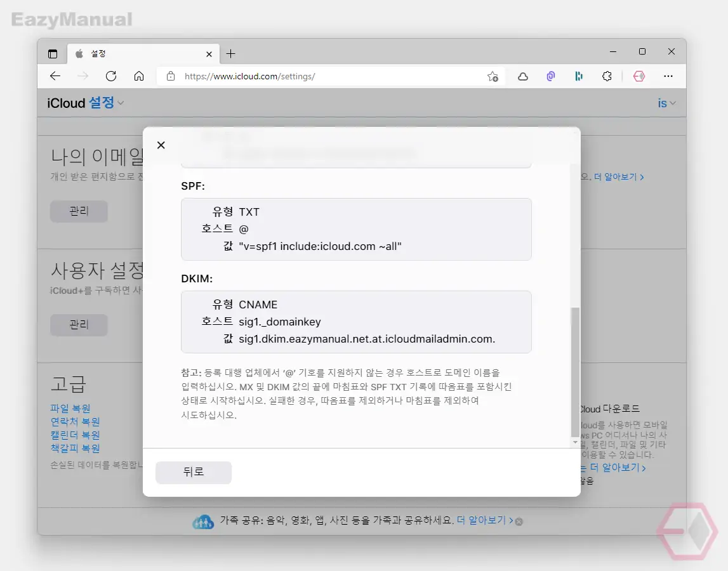The width and height of the screenshot is (728, 571).
Task: Click 관리 button under 사용자 설정
Action: coord(79,324)
